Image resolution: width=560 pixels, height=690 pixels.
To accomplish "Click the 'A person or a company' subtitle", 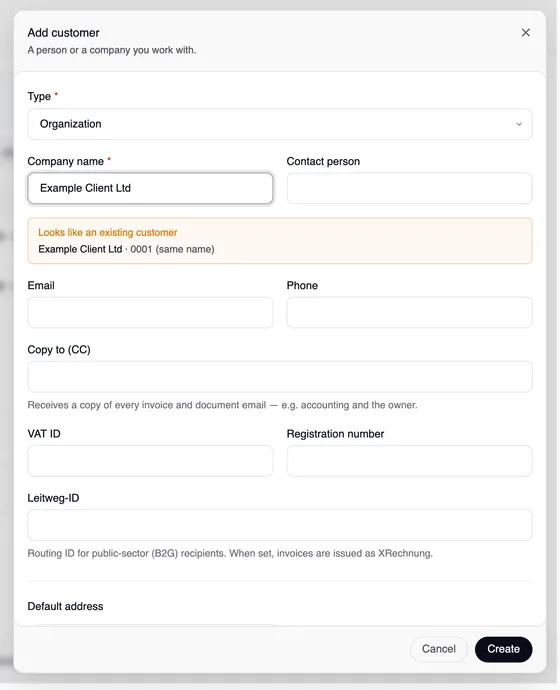I will [112, 50].
